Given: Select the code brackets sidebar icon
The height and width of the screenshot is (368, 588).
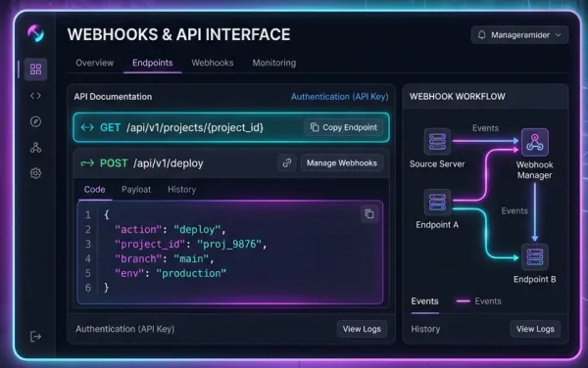Looking at the screenshot, I should click(35, 96).
